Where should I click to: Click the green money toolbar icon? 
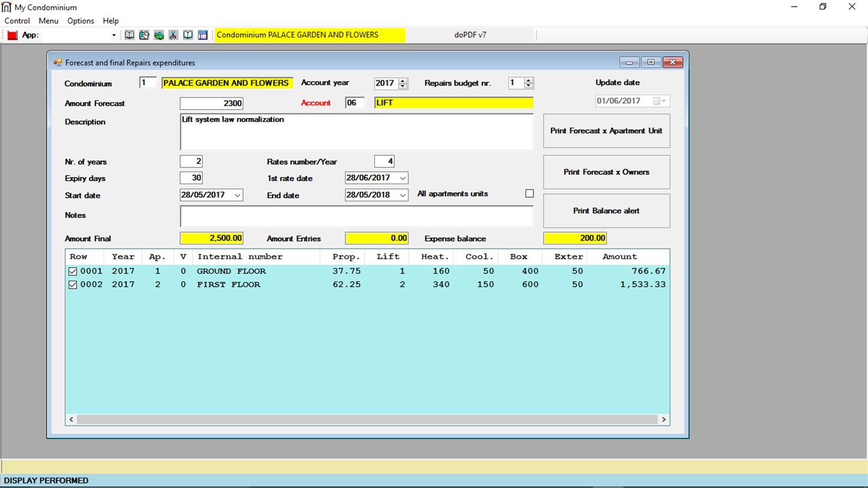coord(159,35)
